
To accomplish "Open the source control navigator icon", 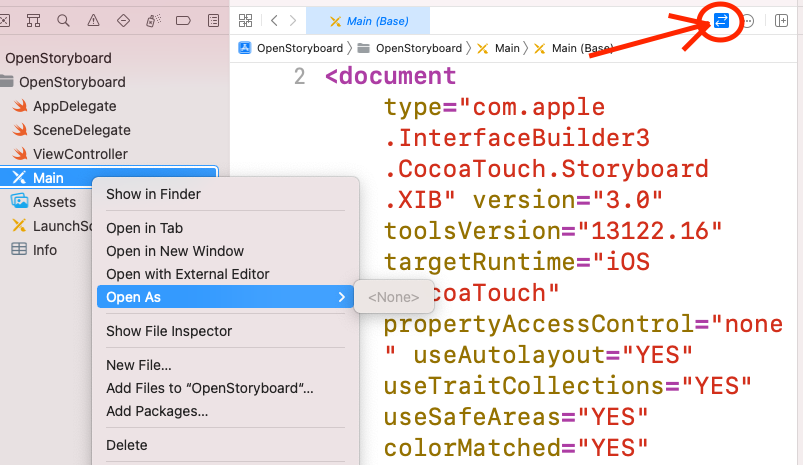I will click(x=5, y=20).
